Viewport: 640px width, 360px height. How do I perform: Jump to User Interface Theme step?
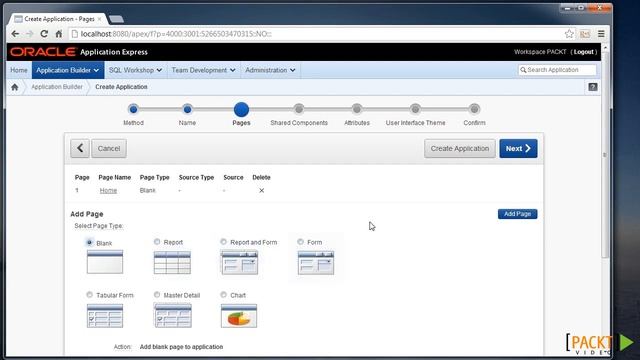coord(415,109)
